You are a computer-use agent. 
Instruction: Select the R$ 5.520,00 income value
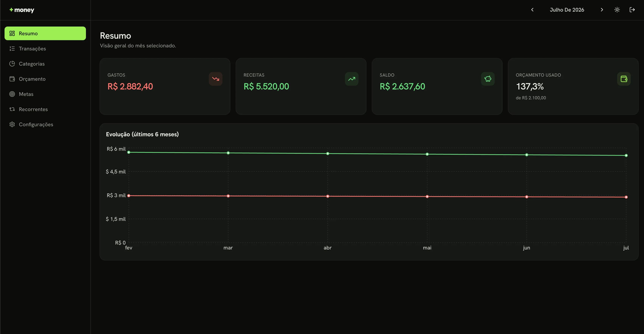(x=266, y=86)
